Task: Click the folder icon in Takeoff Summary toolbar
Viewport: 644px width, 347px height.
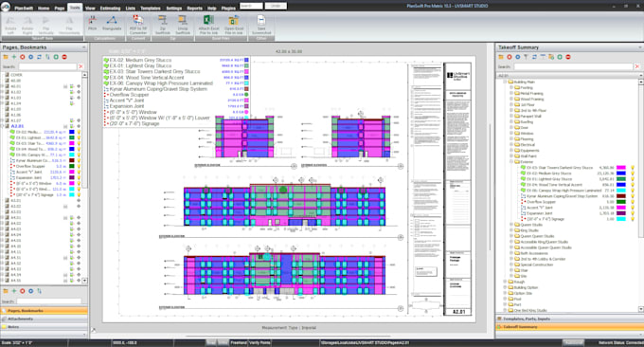Action: coord(501,57)
